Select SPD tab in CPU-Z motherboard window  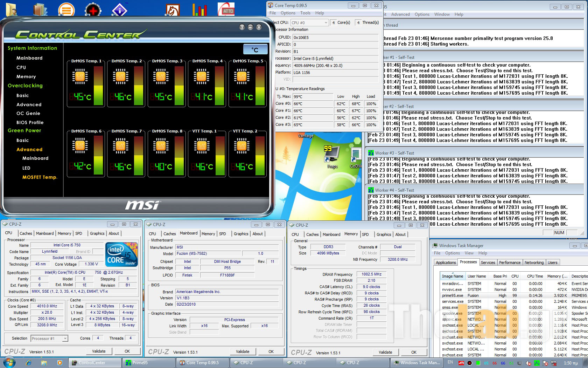point(222,234)
